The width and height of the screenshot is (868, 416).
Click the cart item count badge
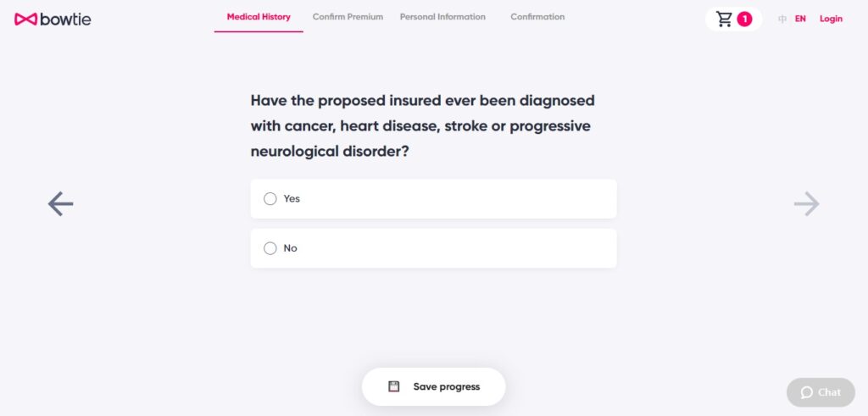point(744,19)
